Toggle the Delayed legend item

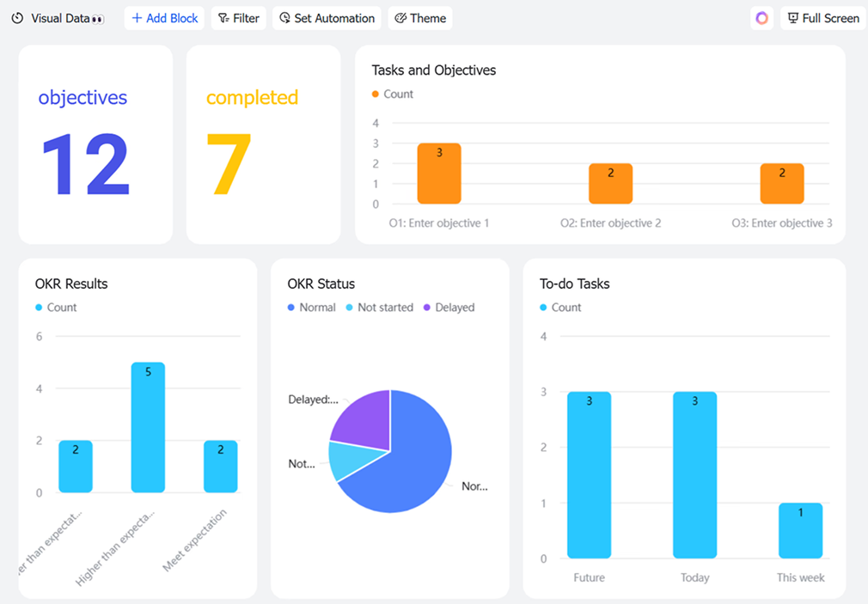tap(449, 308)
